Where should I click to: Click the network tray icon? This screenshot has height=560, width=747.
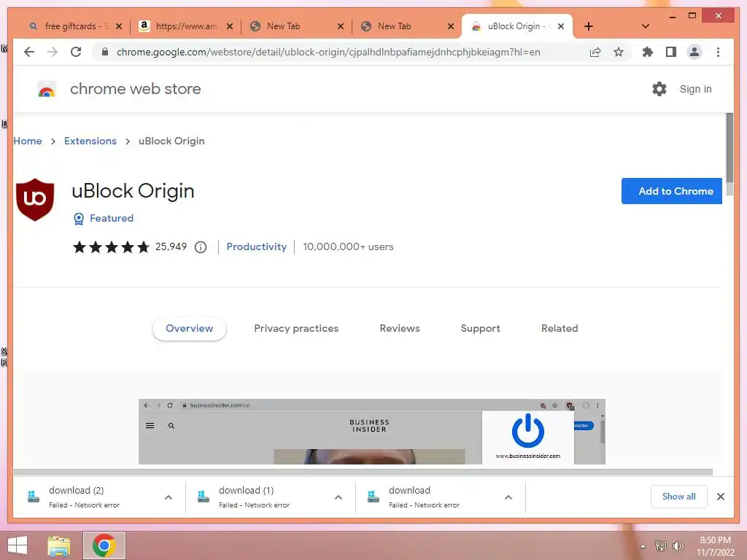click(661, 546)
